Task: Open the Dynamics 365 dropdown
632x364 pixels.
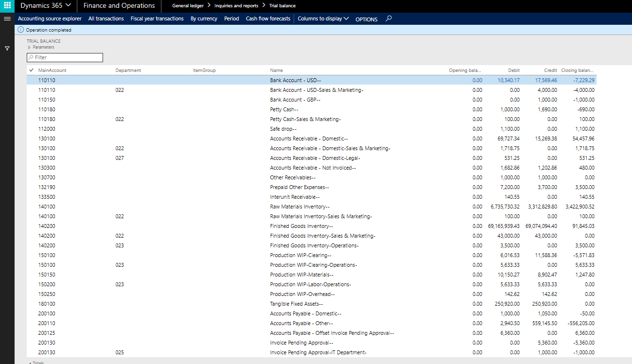Action: click(46, 6)
